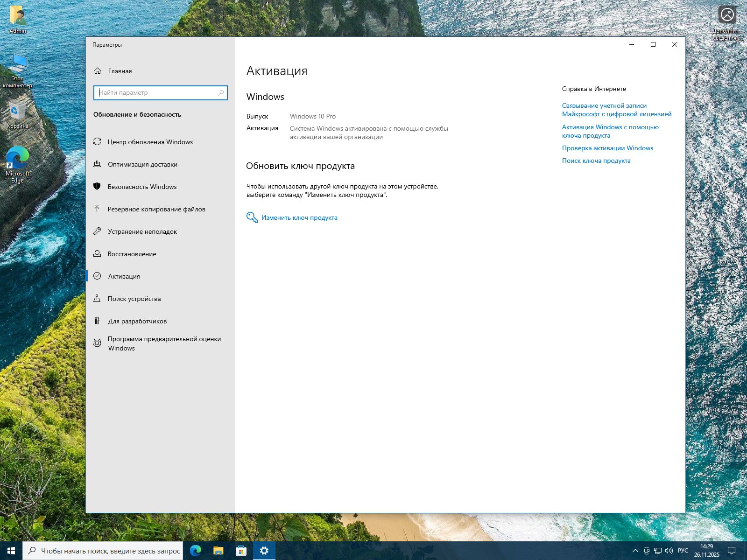Screen dimensions: 747x560
Task: Click the Резервное копирование файлов arrow icon
Action: pos(97,209)
